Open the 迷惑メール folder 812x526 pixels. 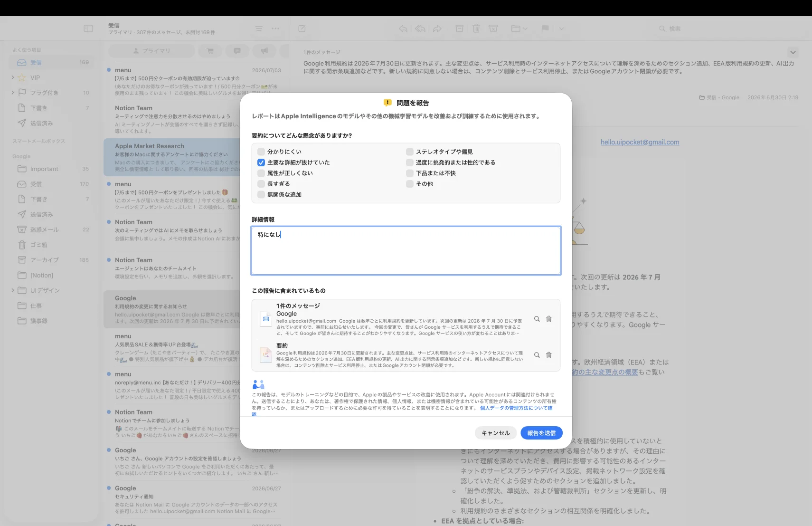[x=52, y=230]
